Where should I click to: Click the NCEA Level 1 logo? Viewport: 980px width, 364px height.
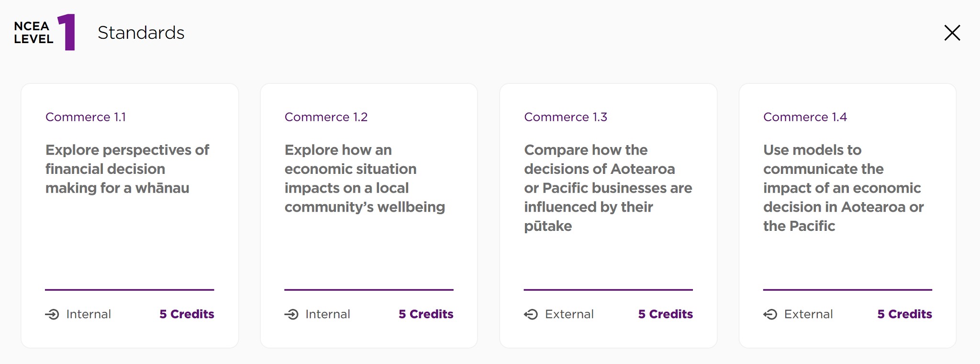tap(45, 33)
